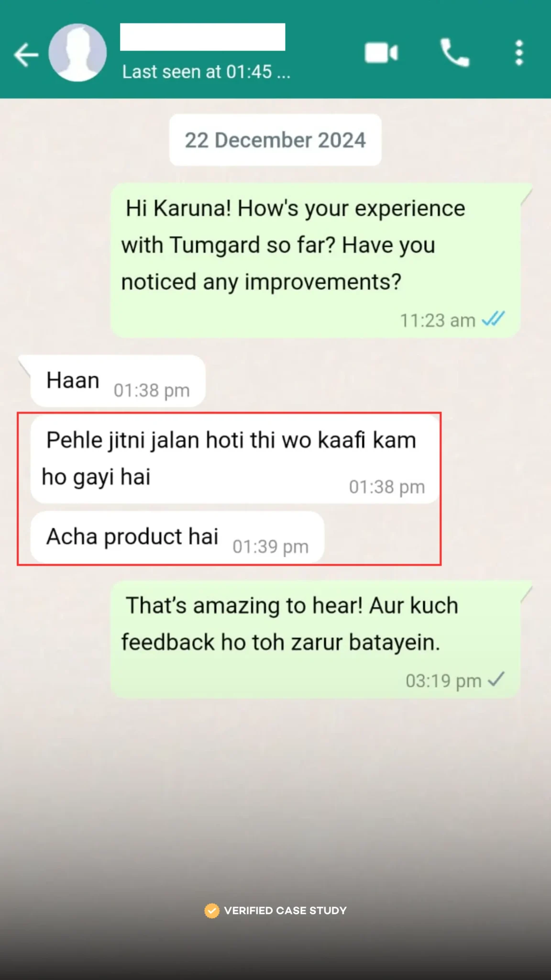Select the 'Pehle jitni jalan' message bubble

click(235, 459)
